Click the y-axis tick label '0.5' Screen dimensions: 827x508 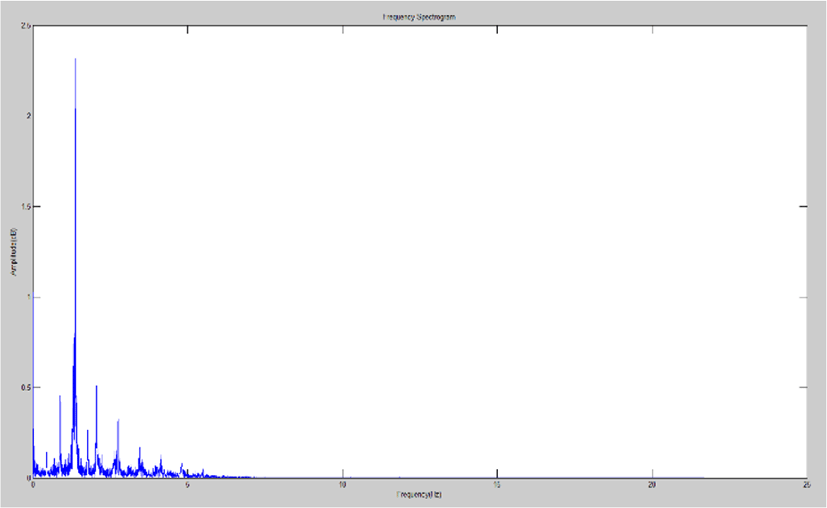click(26, 387)
